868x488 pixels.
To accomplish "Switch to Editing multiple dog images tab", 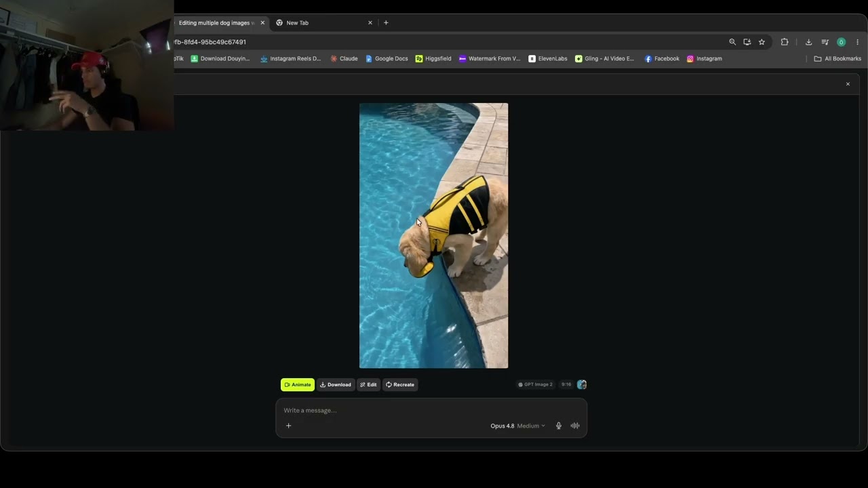I will pos(217,22).
